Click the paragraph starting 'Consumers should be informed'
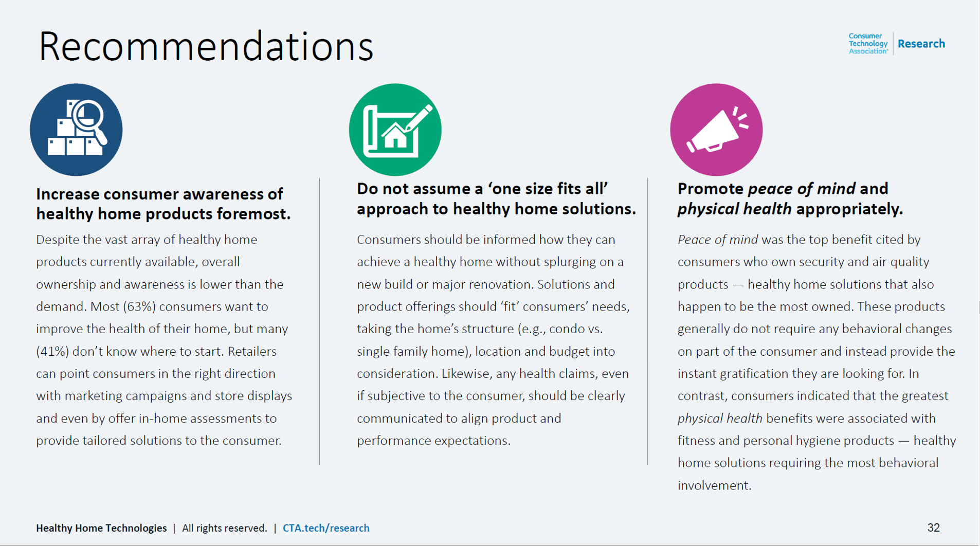 [493, 340]
